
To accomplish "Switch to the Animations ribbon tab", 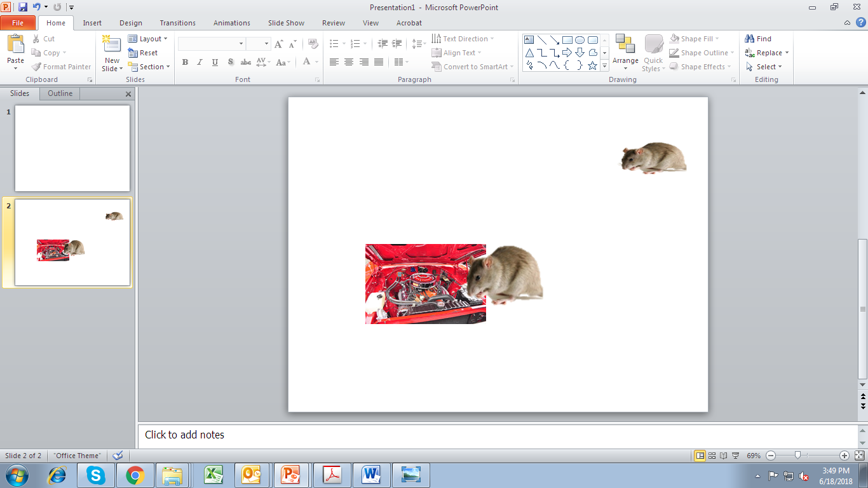I will point(231,23).
